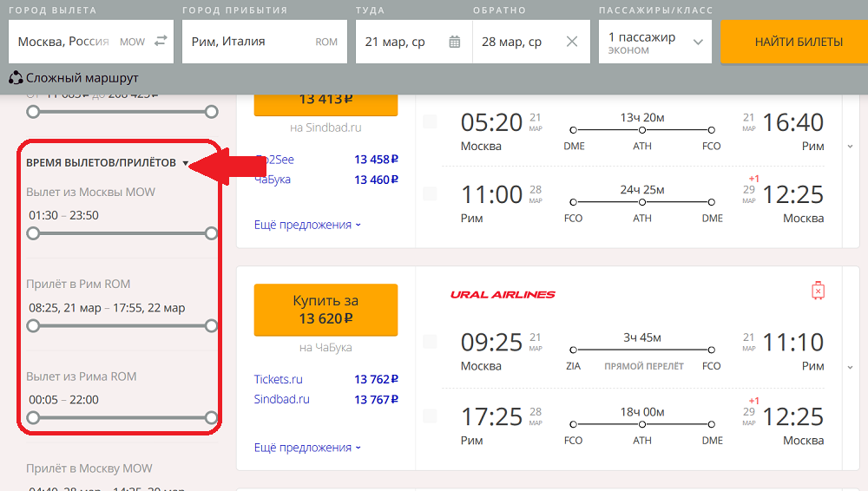Viewport: 868px width, 491px height.
Task: Swap departure and arrival cities icon
Action: [161, 42]
